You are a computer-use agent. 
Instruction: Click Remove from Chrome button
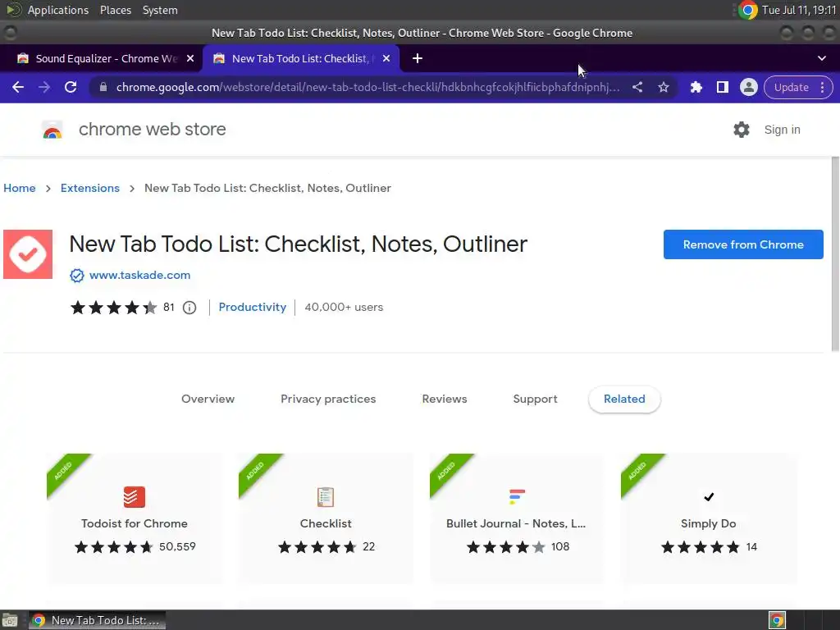[743, 244]
